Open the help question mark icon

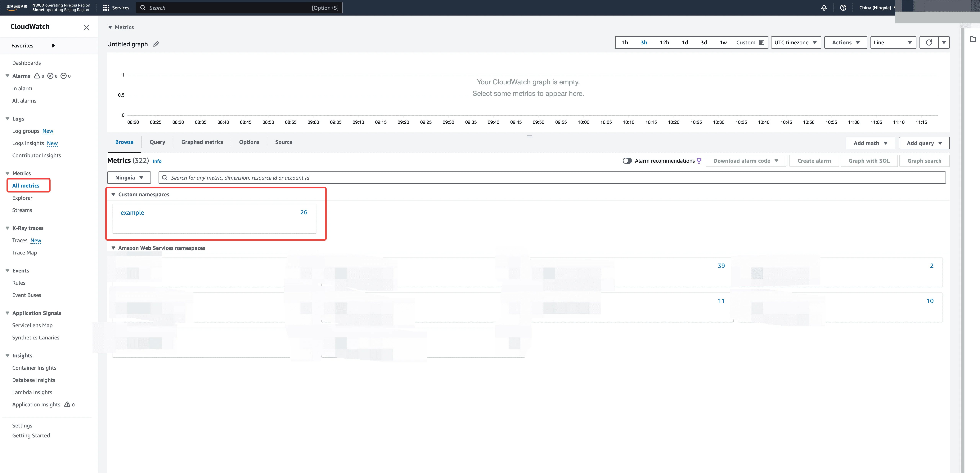(843, 8)
